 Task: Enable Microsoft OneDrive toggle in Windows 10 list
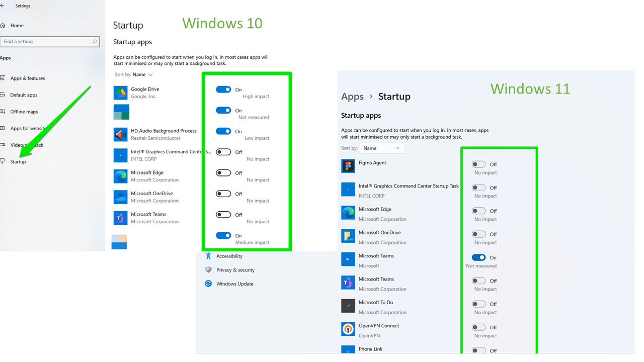223,194
